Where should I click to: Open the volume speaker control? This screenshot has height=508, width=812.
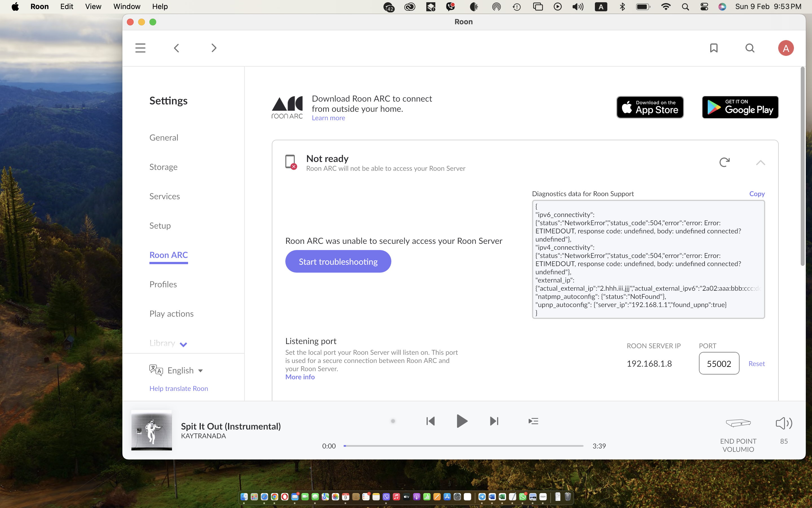[x=784, y=423]
